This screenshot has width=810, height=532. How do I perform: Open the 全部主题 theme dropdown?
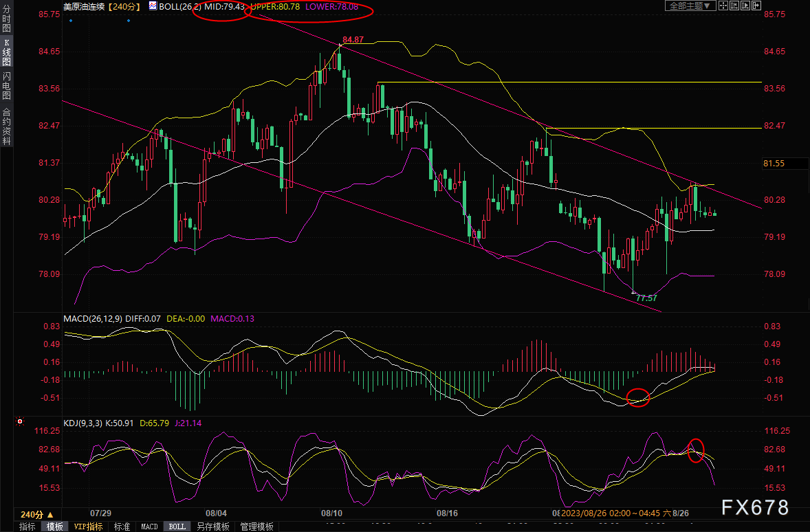pos(691,5)
